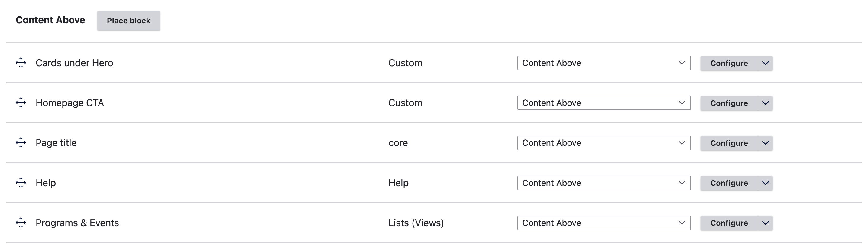868x251 pixels.
Task: Expand more actions arrow for Cards under Hero
Action: (x=765, y=64)
